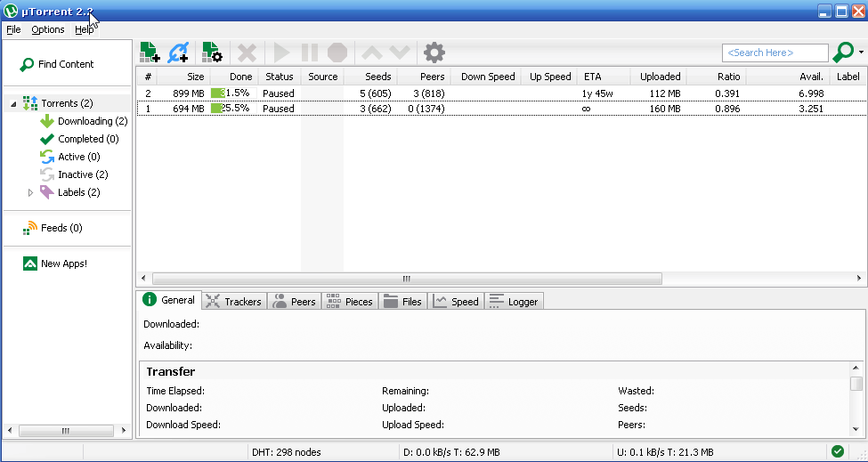
Task: Select the Inactive (2) category
Action: coord(74,174)
